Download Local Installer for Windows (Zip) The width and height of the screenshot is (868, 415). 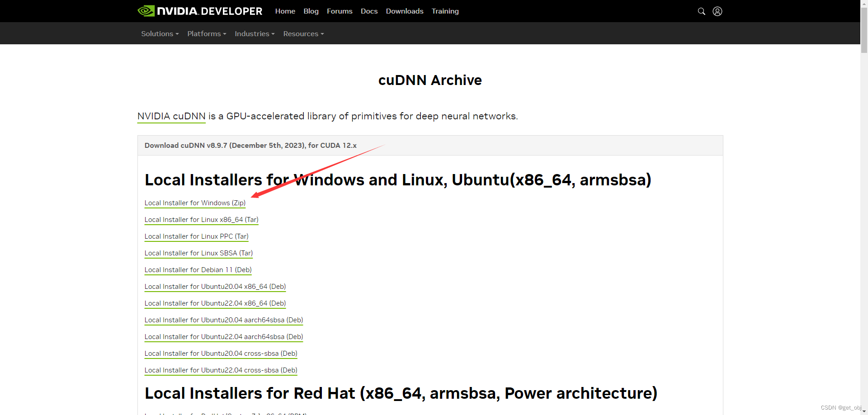(x=195, y=203)
